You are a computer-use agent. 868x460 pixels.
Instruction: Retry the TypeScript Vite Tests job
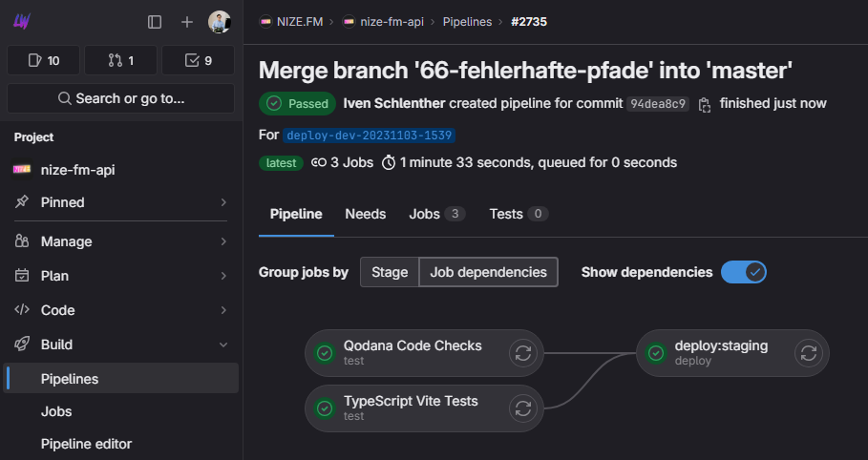click(522, 408)
